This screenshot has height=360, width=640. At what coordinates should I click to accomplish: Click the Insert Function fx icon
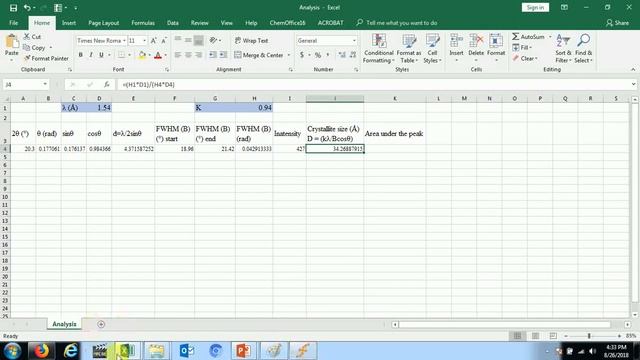[x=107, y=84]
